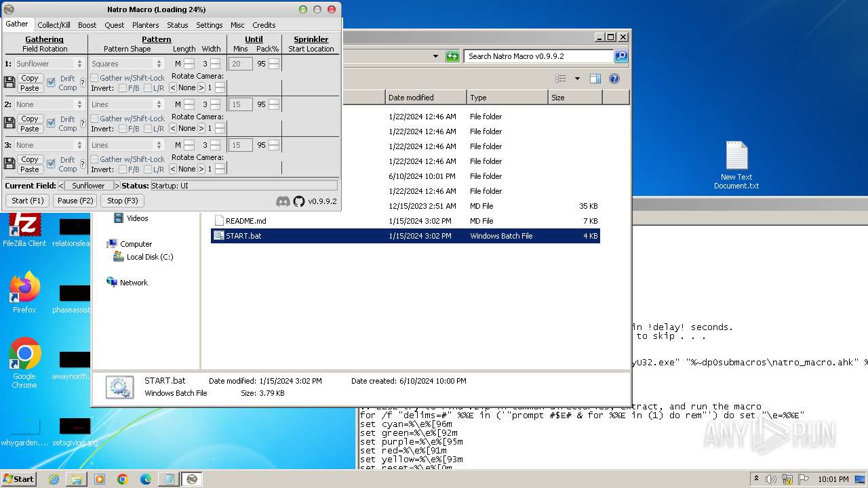Open the GitHub icon in Natro Macro

pyautogui.click(x=299, y=201)
